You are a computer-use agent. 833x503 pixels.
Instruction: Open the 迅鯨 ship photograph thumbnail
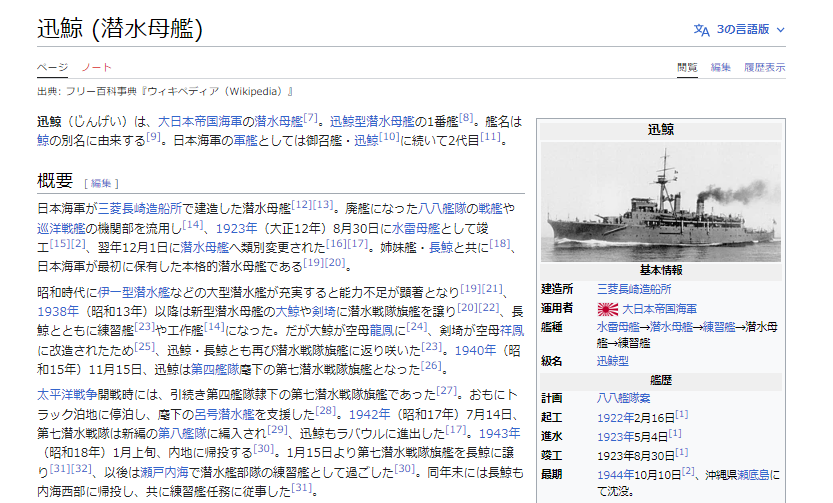pos(660,202)
